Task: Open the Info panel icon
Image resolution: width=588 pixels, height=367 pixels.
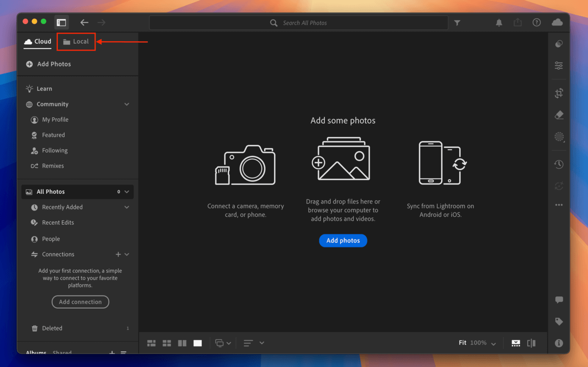Action: [x=559, y=343]
